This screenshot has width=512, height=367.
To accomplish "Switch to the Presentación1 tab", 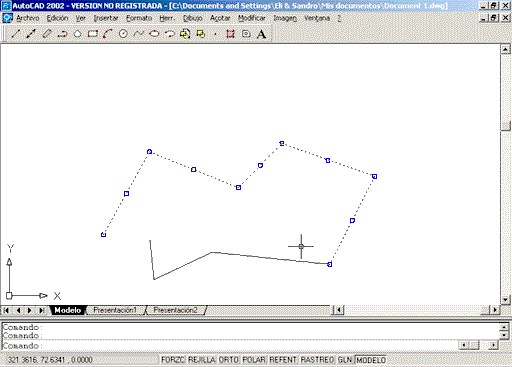I will 115,310.
